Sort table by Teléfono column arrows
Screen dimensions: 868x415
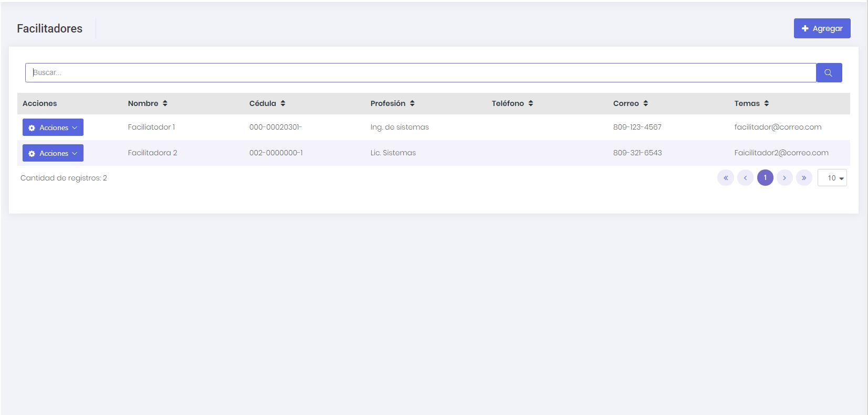tap(531, 103)
